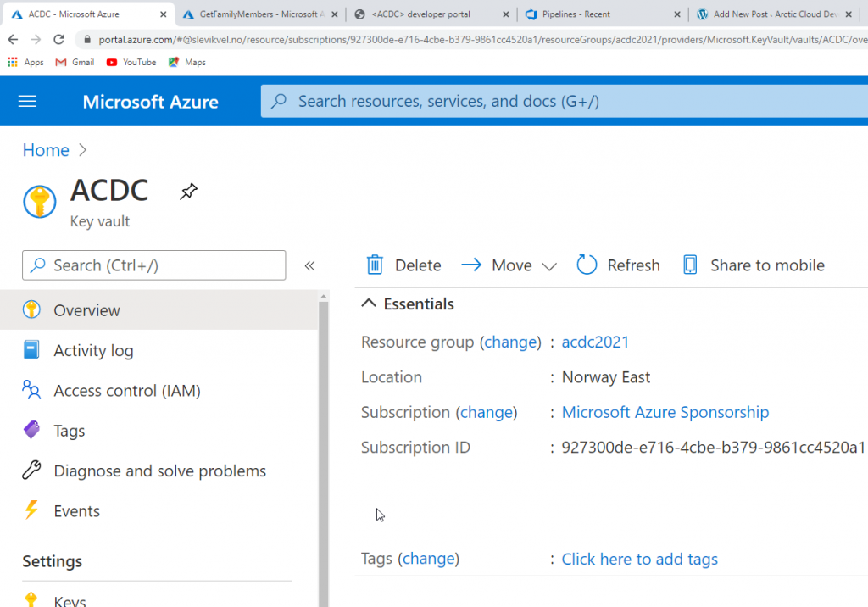Viewport: 868px width, 607px height.
Task: Open Access control (IAM) menu item
Action: 159,390
